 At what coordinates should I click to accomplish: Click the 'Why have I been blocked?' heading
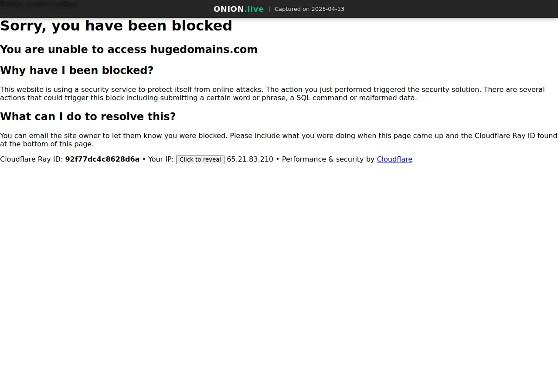(x=77, y=71)
